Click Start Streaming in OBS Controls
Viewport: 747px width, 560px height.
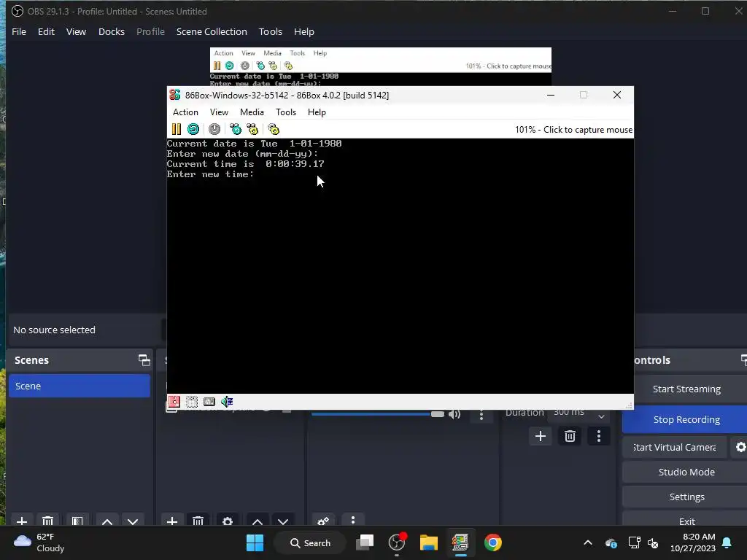(x=686, y=389)
